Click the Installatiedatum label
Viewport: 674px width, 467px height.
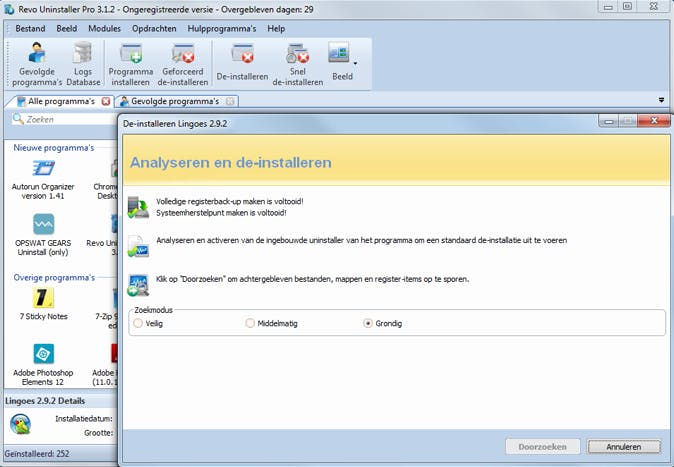(x=84, y=418)
